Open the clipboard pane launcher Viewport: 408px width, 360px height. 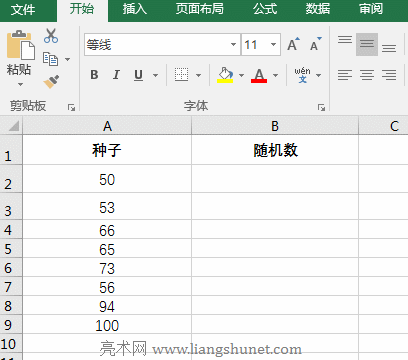coord(71,107)
